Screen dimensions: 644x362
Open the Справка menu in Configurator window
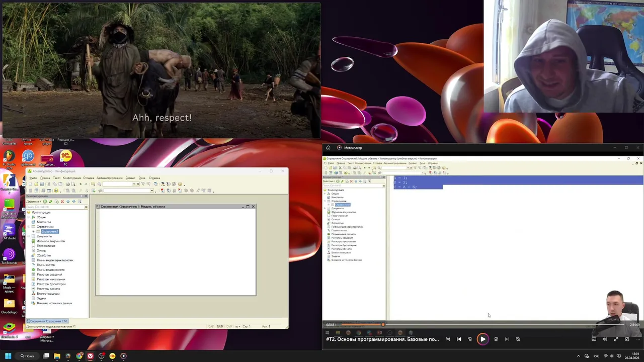click(154, 178)
